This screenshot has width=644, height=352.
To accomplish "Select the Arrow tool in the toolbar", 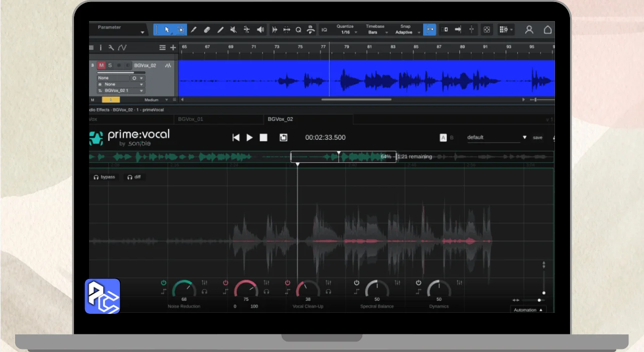I will point(167,30).
